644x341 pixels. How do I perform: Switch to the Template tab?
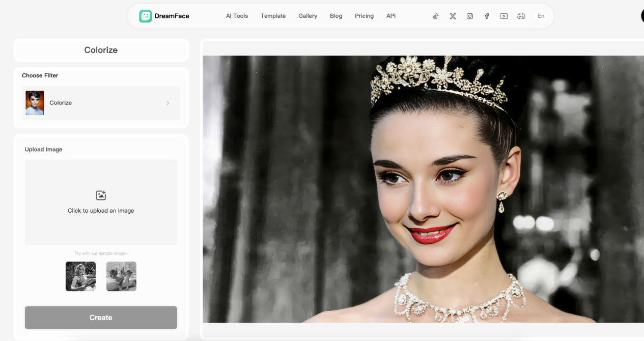(x=273, y=16)
